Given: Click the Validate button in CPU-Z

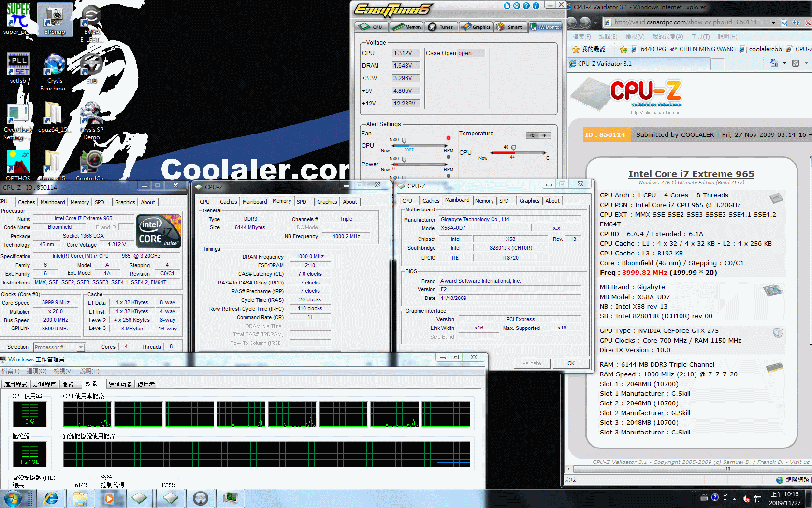Looking at the screenshot, I should click(x=532, y=363).
